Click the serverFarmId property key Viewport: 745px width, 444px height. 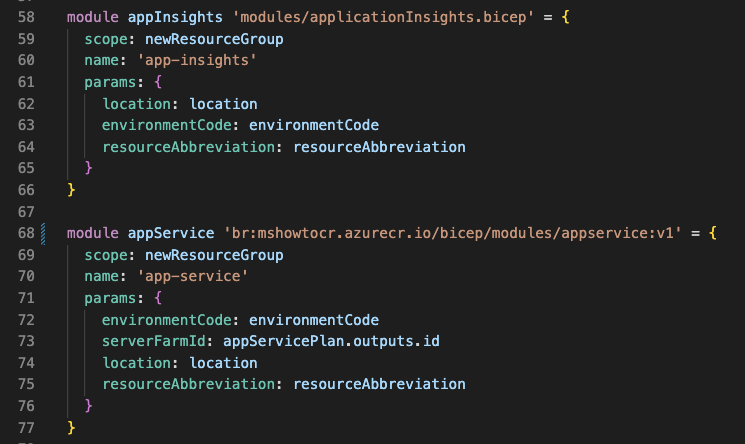(x=153, y=341)
